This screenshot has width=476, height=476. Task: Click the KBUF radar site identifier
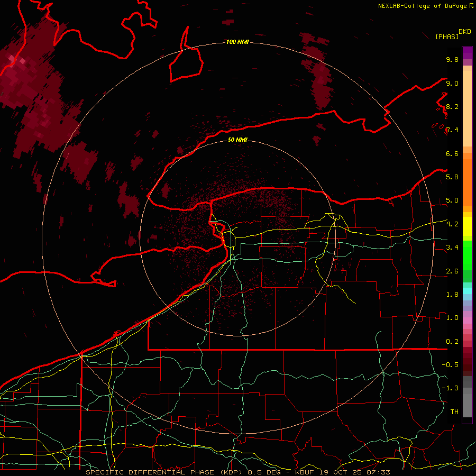pos(305,472)
